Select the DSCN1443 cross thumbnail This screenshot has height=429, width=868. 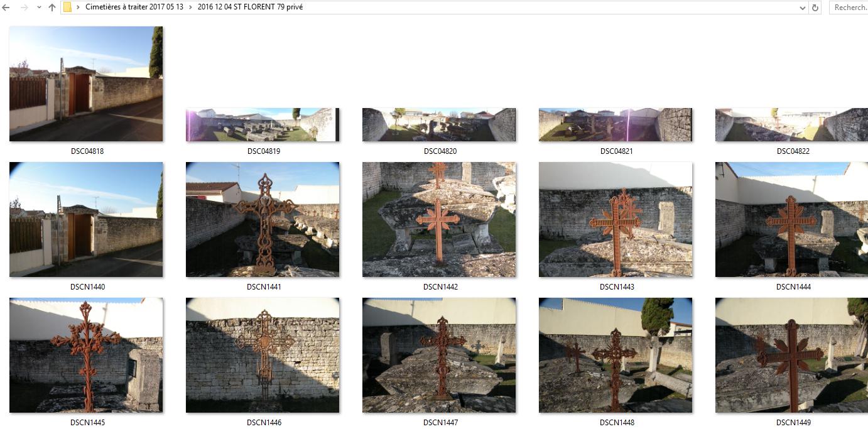[x=616, y=219]
